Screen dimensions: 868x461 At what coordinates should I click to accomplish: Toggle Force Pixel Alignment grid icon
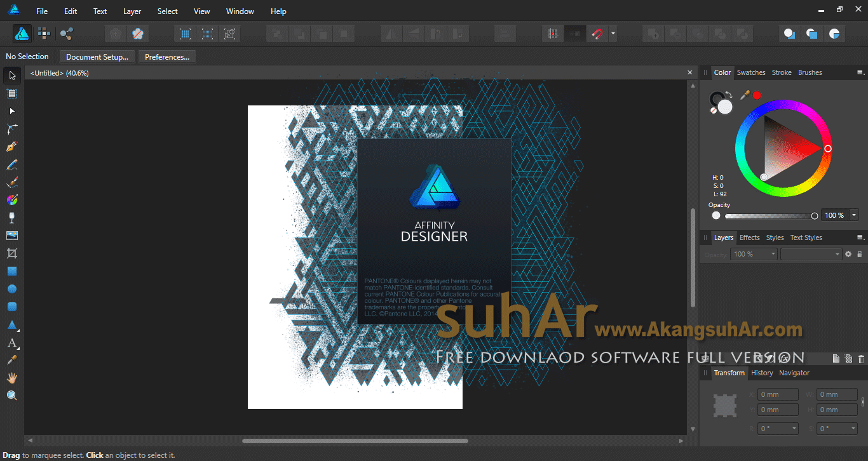(x=553, y=34)
